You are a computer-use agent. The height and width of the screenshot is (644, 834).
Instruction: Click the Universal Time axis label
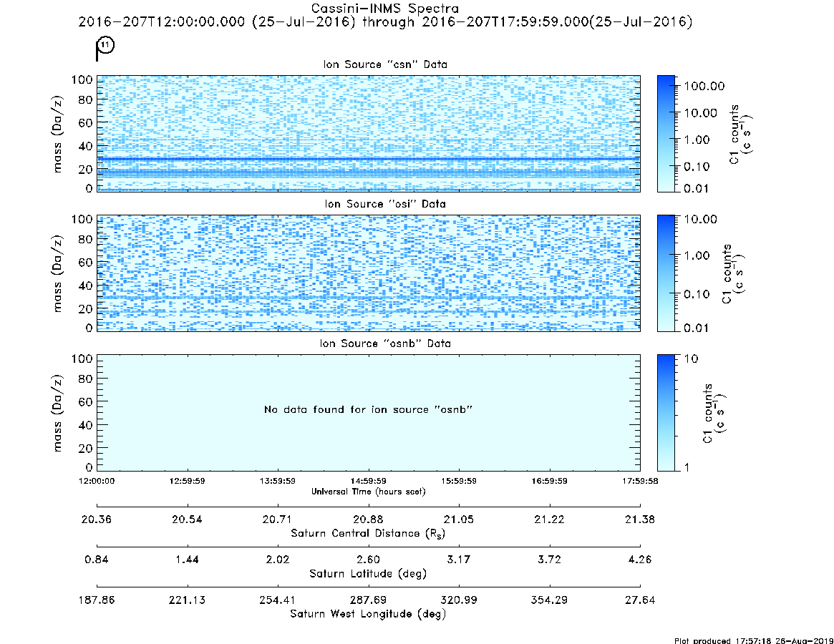pyautogui.click(x=368, y=492)
